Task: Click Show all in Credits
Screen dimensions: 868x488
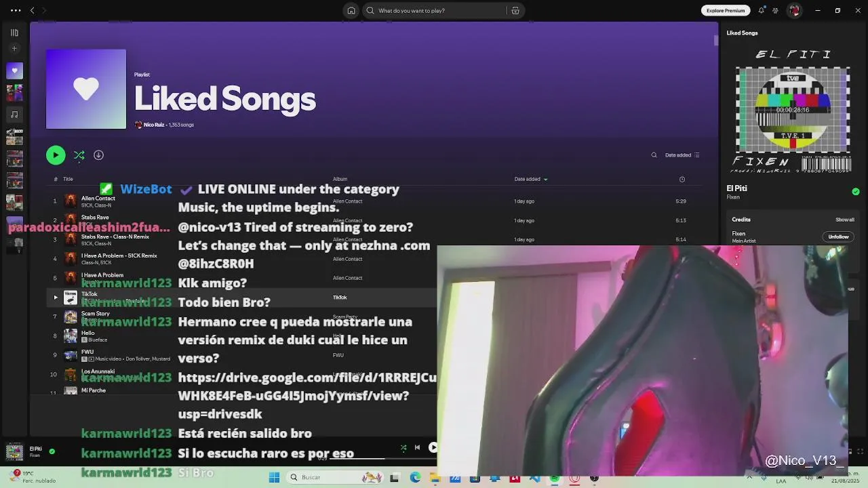Action: coord(845,220)
